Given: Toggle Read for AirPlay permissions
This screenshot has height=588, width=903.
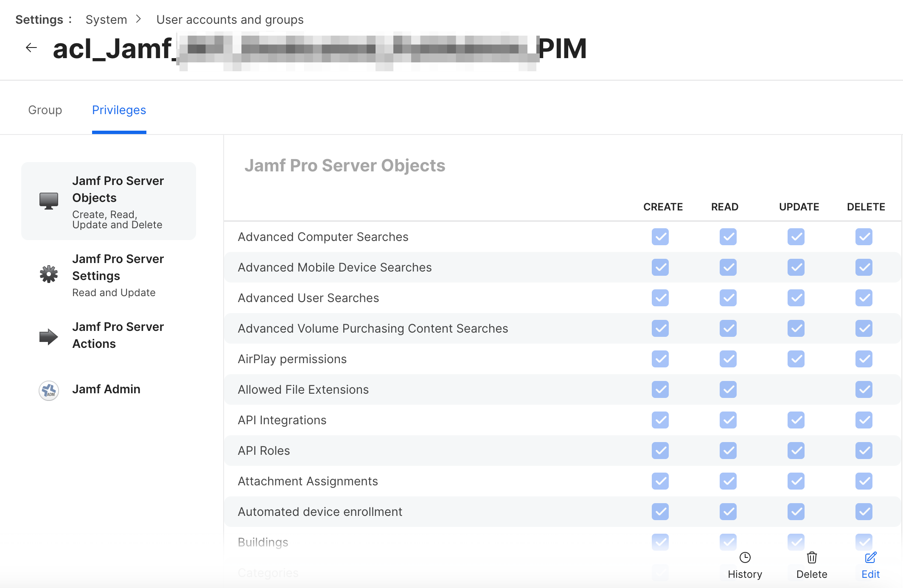Looking at the screenshot, I should pyautogui.click(x=728, y=359).
